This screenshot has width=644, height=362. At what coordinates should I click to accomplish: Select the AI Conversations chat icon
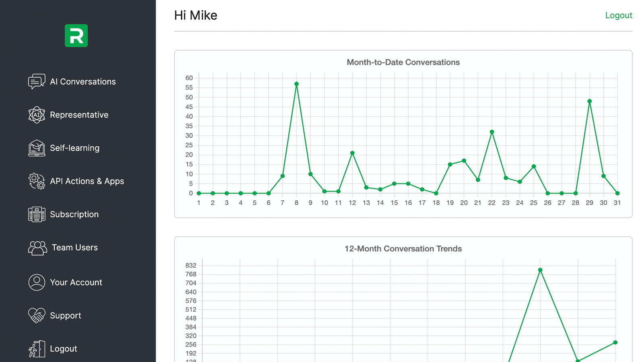click(x=36, y=81)
